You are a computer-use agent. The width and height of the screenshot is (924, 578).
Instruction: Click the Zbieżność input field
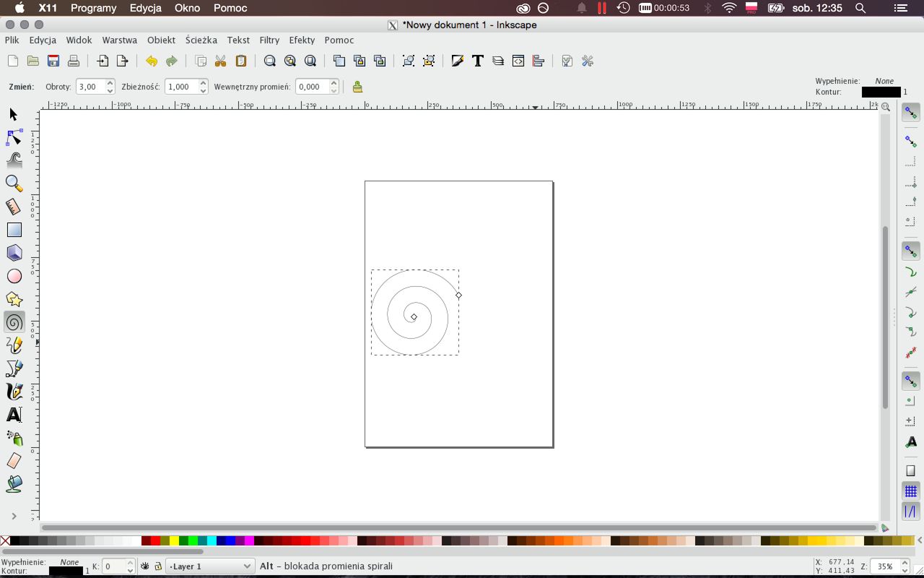pos(180,87)
